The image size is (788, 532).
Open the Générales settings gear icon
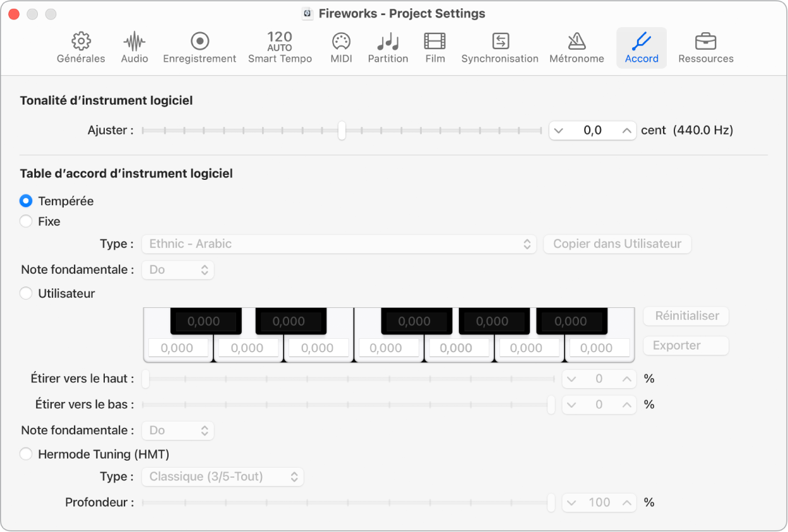point(81,42)
